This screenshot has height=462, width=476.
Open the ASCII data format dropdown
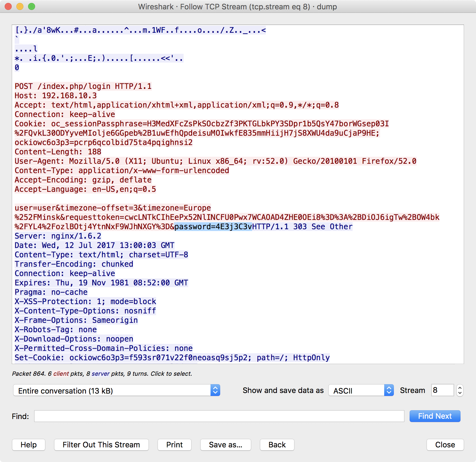coord(361,390)
